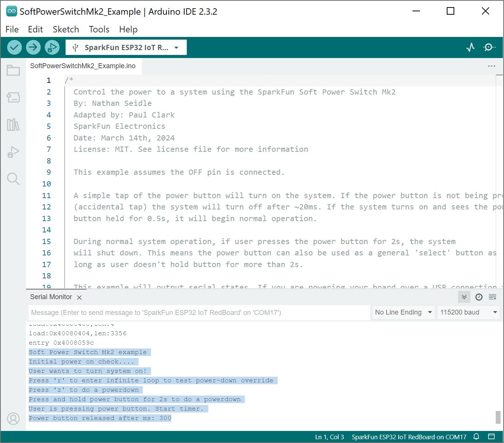Image resolution: width=504 pixels, height=443 pixels.
Task: Open the SparkFun ESP32 board selector dropdown
Action: pyautogui.click(x=126, y=47)
